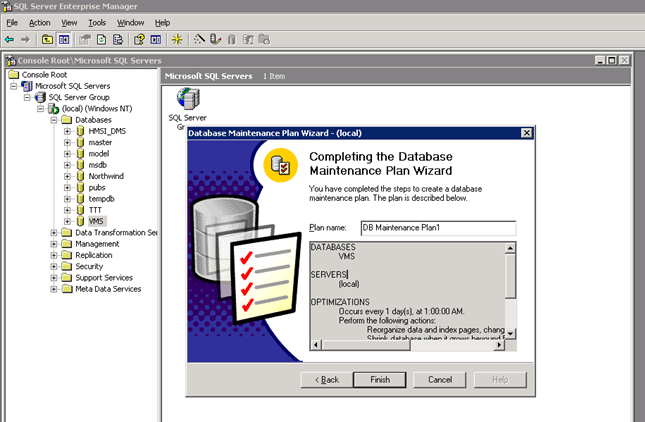This screenshot has width=645, height=422.
Task: Select the msdb database in tree
Action: click(x=97, y=165)
